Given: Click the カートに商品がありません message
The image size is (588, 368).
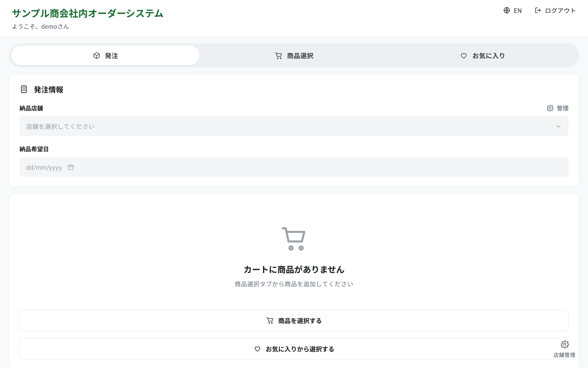Looking at the screenshot, I should (x=294, y=269).
